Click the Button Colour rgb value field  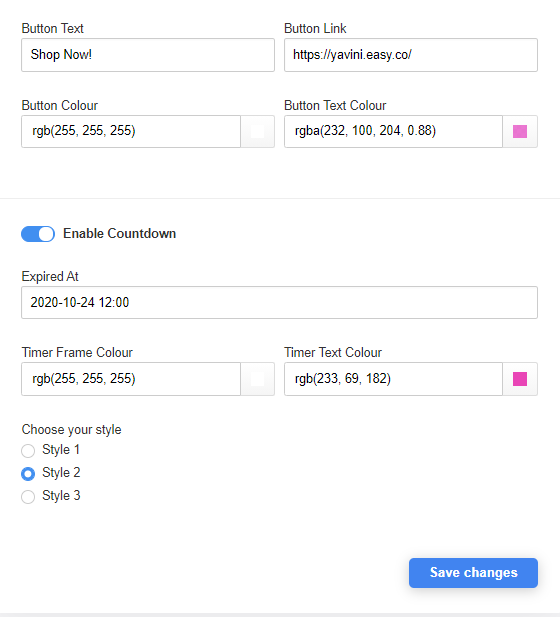click(131, 131)
